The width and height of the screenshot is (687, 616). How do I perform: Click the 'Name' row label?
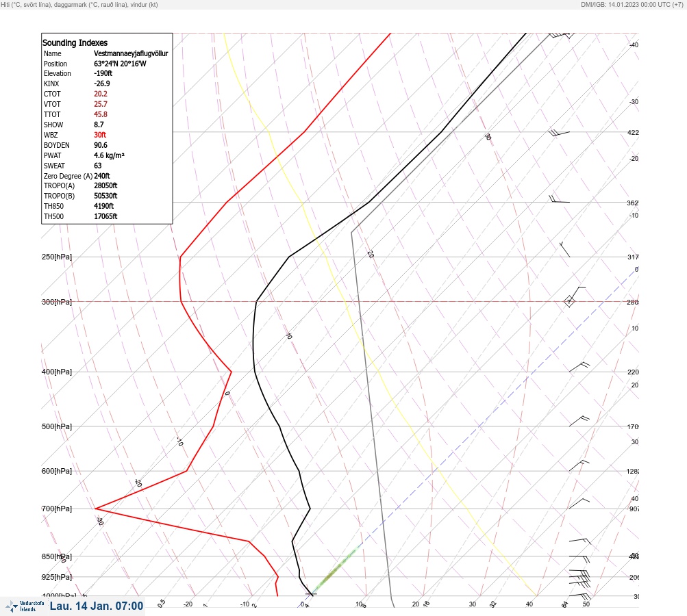[53, 53]
